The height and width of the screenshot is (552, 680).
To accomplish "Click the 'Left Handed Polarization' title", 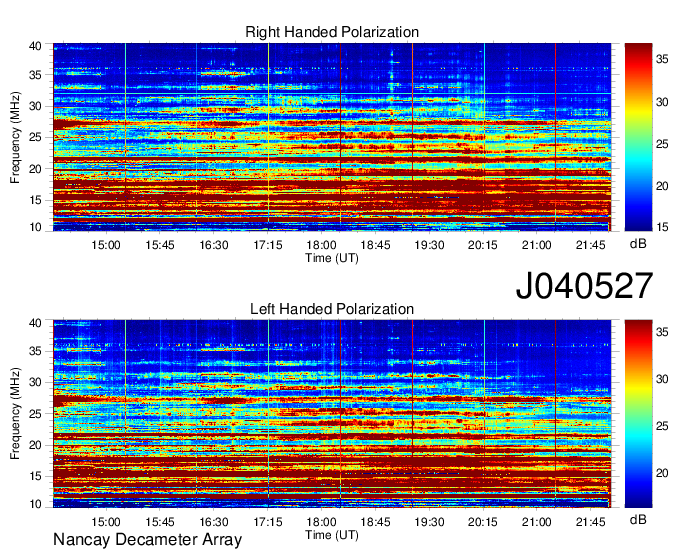I will tap(332, 309).
